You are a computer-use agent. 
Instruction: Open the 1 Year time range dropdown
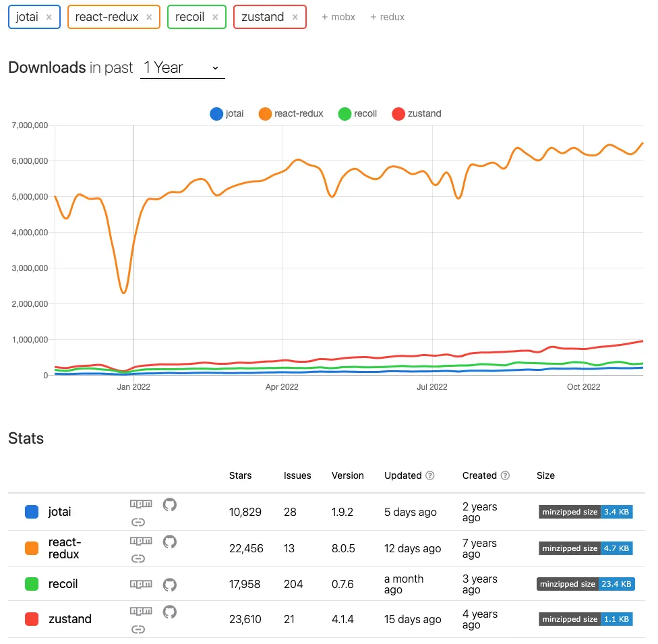(182, 67)
